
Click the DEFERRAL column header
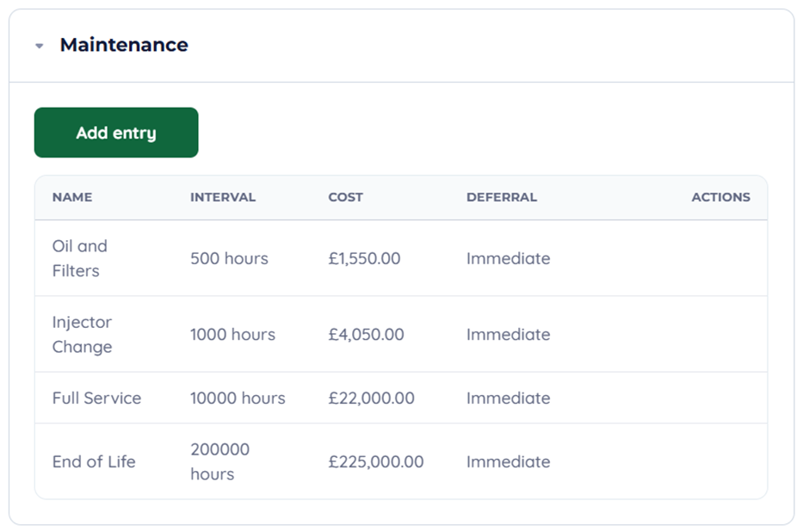click(502, 197)
